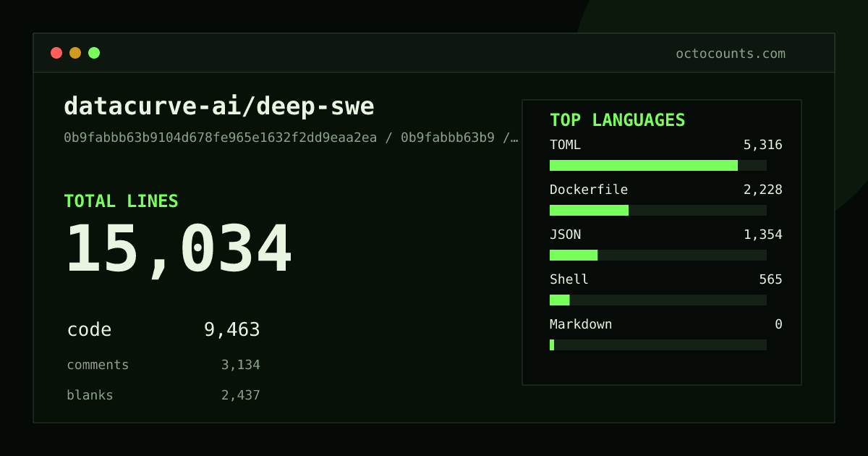The width and height of the screenshot is (868, 456).
Task: Click the 9,463 code count
Action: [x=232, y=330]
